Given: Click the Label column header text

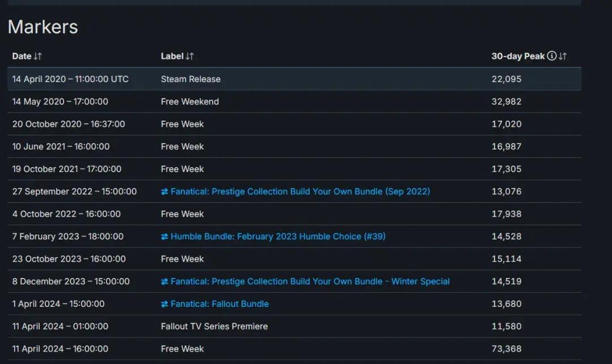Looking at the screenshot, I should tap(172, 56).
